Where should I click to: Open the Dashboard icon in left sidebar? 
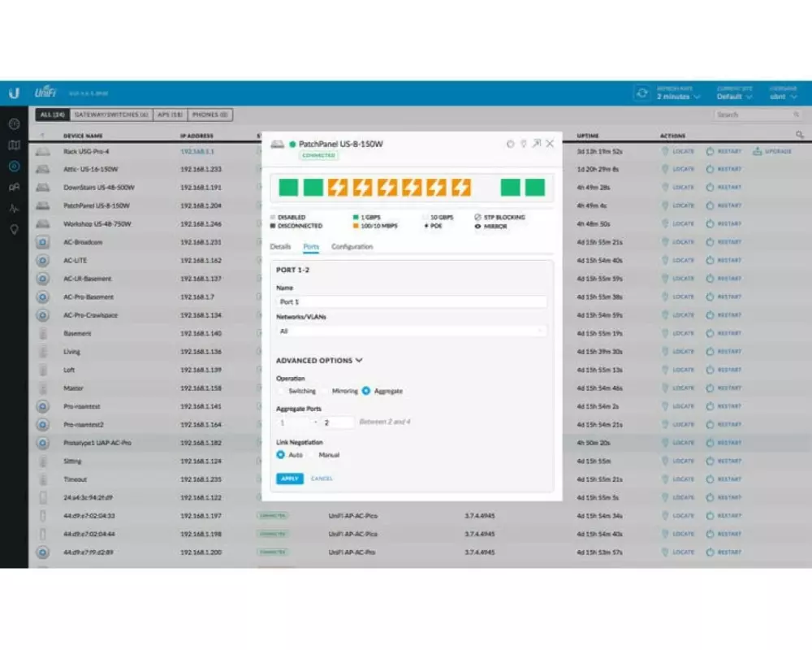(x=14, y=123)
